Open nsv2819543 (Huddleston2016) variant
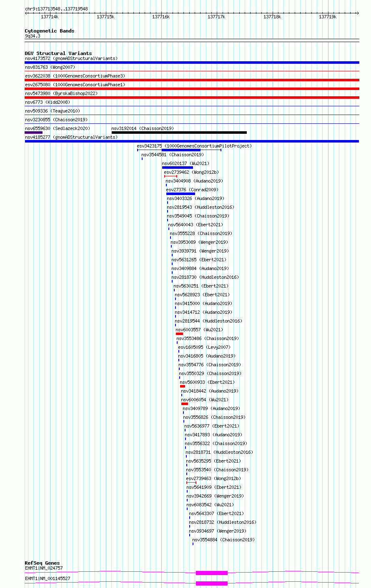This screenshot has width=371, height=588. pyautogui.click(x=201, y=207)
